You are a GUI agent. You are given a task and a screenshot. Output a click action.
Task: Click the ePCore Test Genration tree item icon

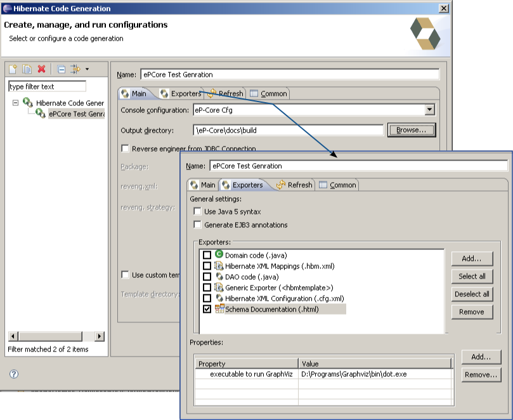pos(41,114)
